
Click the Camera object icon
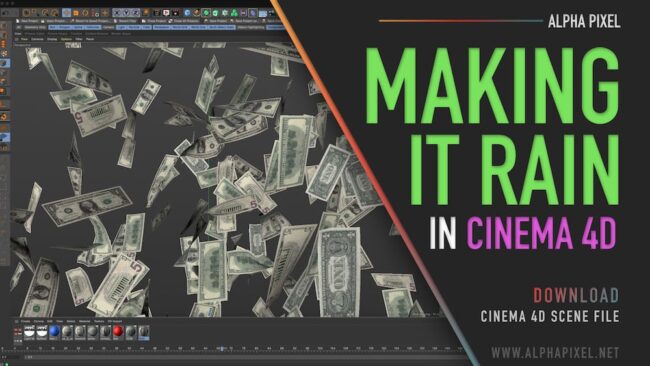(x=272, y=13)
